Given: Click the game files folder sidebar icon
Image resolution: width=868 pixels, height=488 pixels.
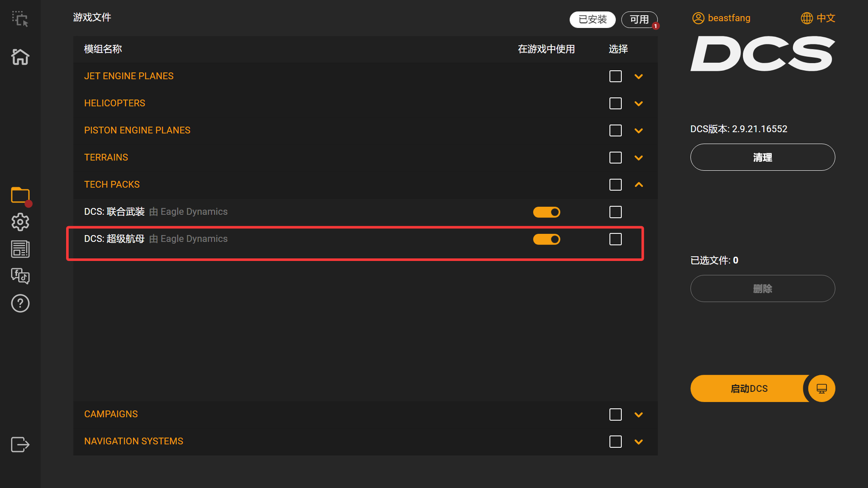Looking at the screenshot, I should [20, 195].
